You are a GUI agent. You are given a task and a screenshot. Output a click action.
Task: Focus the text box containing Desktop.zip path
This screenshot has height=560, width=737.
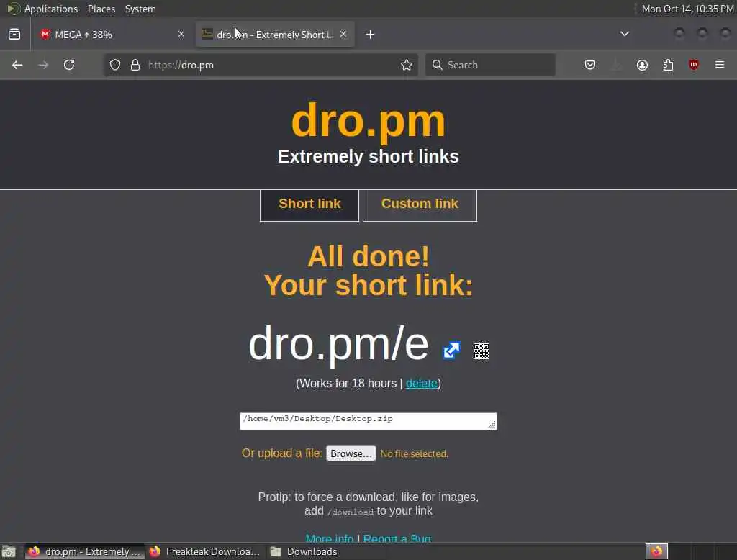pyautogui.click(x=368, y=421)
